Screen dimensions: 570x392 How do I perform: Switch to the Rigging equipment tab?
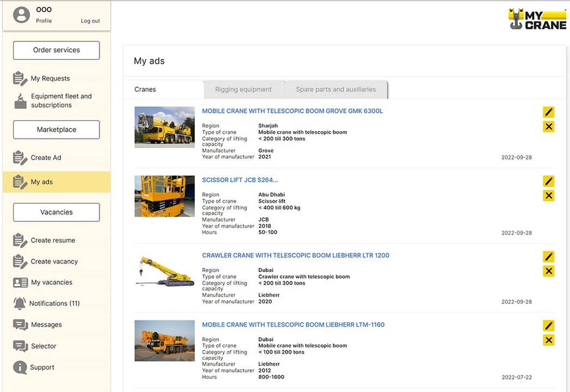coord(243,89)
